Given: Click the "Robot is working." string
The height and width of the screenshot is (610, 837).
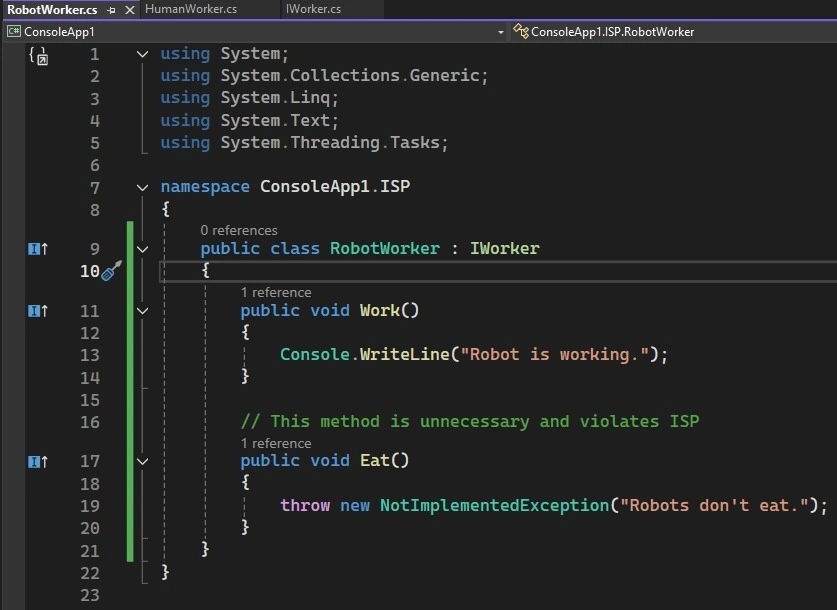Looking at the screenshot, I should tap(555, 355).
